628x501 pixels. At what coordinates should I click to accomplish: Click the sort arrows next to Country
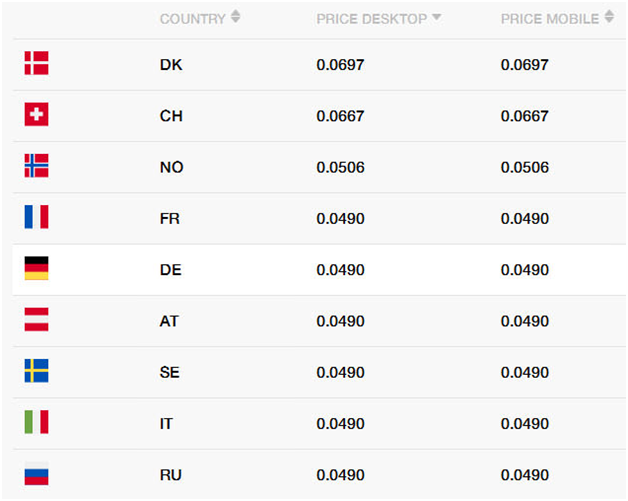[x=236, y=17]
